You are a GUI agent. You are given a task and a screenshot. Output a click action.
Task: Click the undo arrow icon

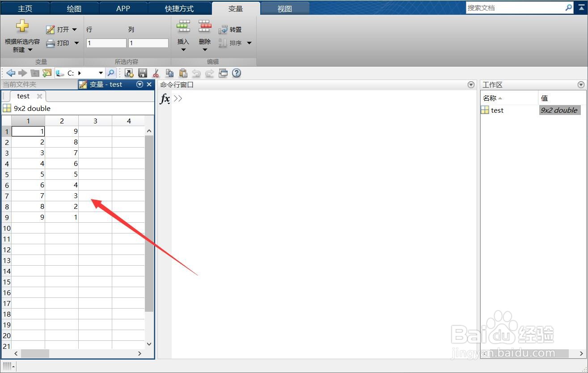[x=196, y=73]
